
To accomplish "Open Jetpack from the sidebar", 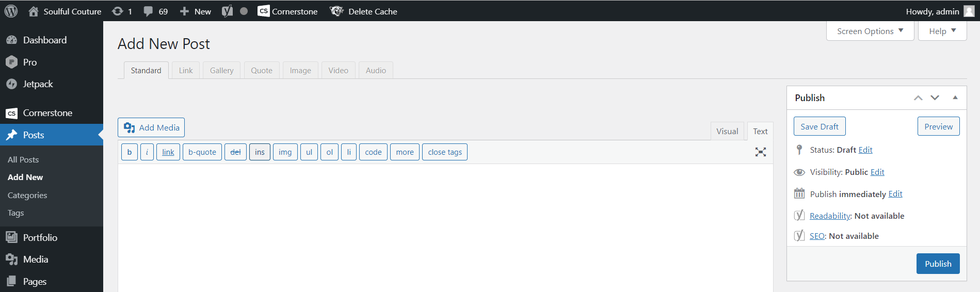I will click(38, 84).
